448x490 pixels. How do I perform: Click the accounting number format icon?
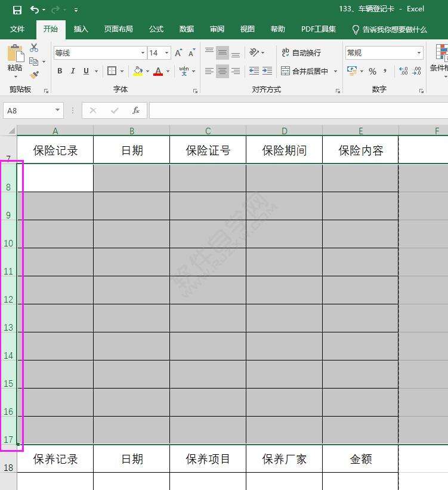pyautogui.click(x=352, y=71)
